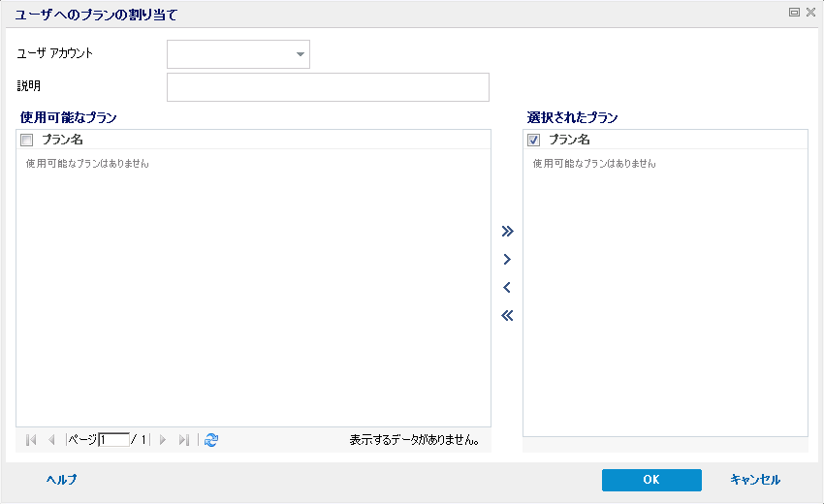824x504 pixels.
Task: Maximize the plan assignment dialog
Action: (x=795, y=13)
